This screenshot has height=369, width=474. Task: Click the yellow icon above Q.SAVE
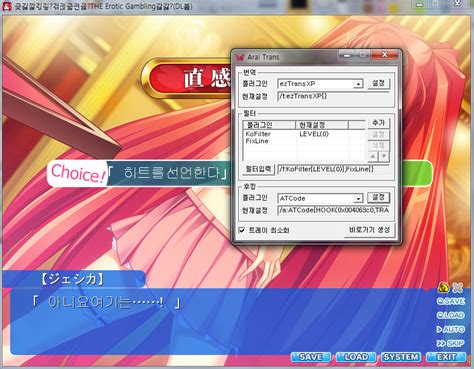point(443,287)
